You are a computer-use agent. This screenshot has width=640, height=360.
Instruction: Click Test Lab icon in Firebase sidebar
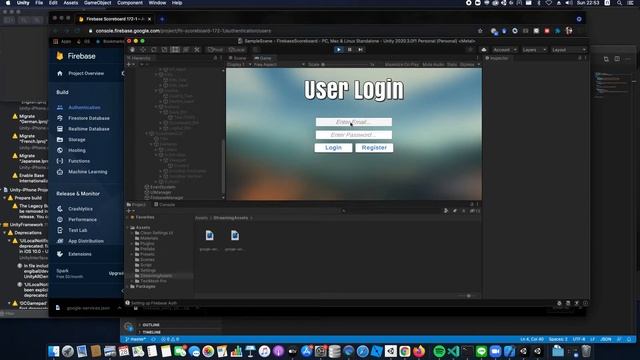tap(60, 230)
